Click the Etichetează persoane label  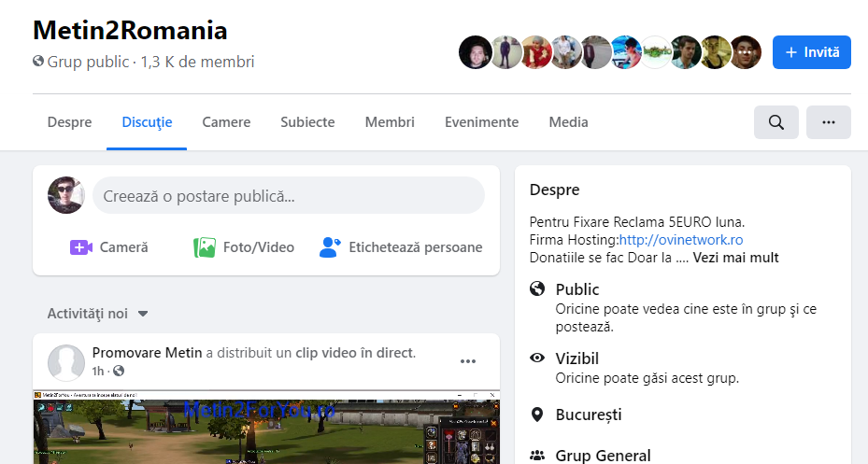(x=416, y=247)
